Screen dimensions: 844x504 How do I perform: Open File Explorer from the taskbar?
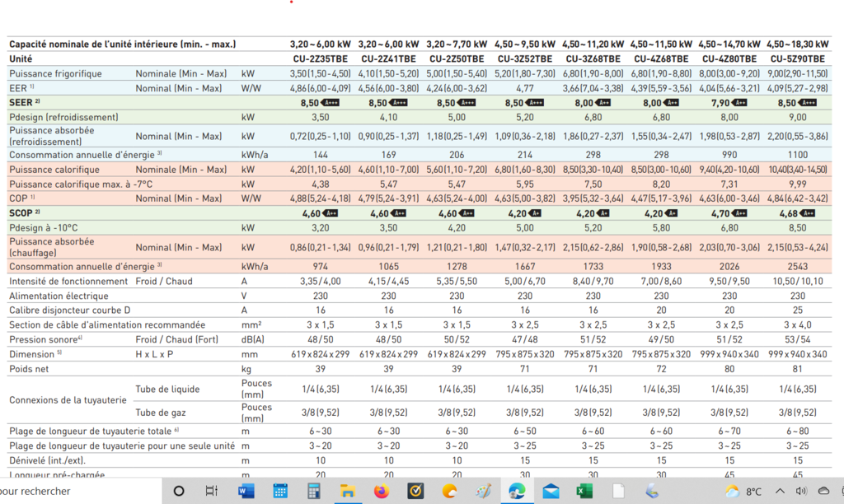pyautogui.click(x=348, y=491)
